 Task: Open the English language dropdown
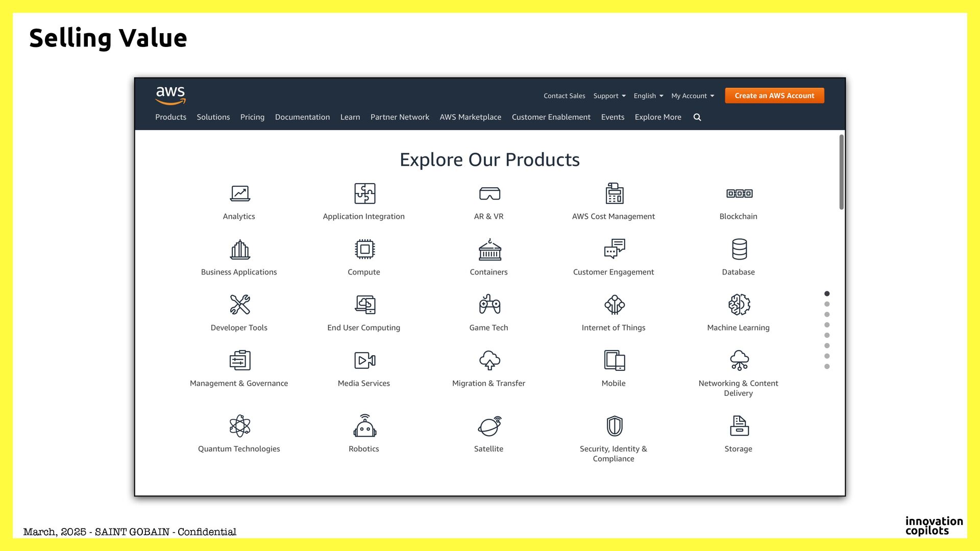(x=648, y=96)
